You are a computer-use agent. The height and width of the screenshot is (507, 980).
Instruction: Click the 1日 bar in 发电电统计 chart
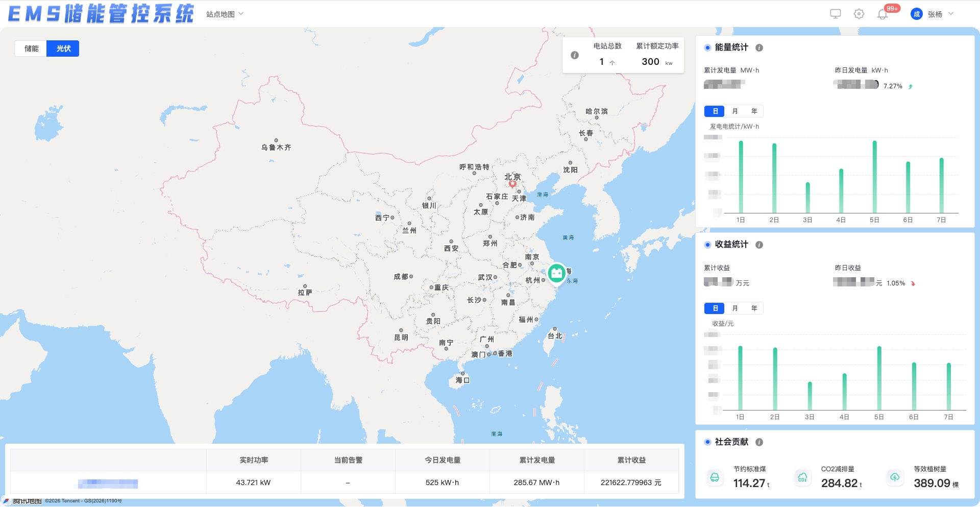(741, 177)
